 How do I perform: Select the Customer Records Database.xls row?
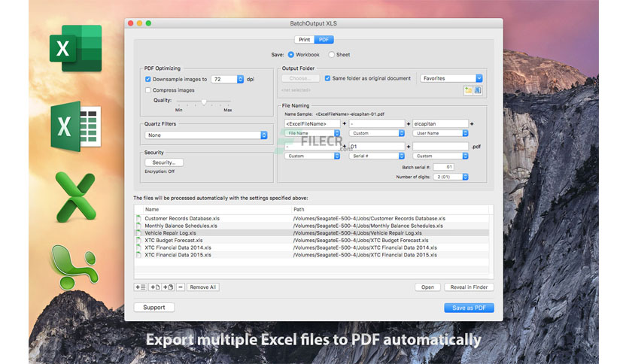[x=312, y=219]
